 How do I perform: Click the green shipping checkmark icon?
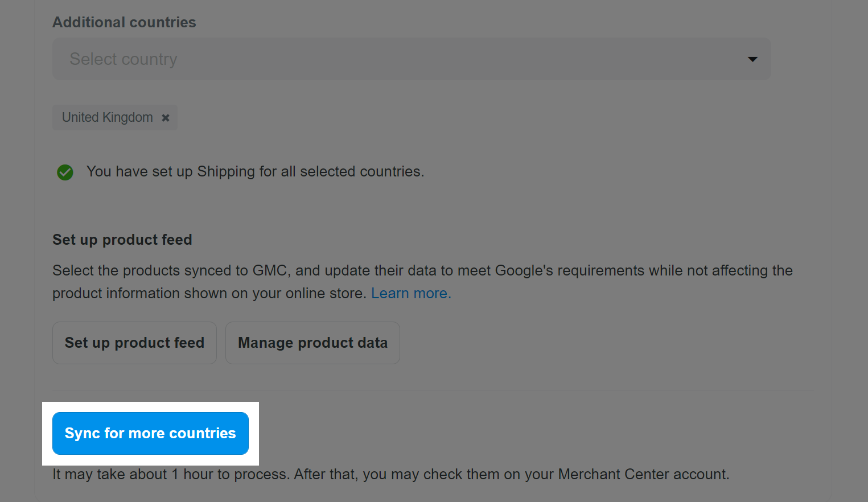click(65, 172)
